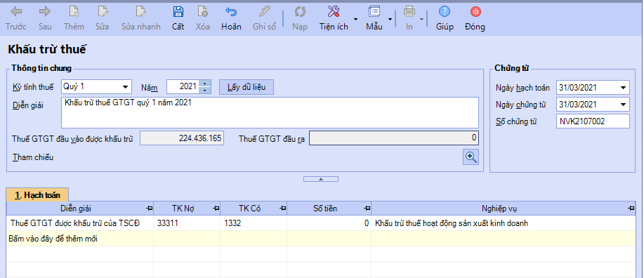Screen dimensions: 644x278
Task: Click the Tham chiếu magnifier button
Action: click(471, 157)
